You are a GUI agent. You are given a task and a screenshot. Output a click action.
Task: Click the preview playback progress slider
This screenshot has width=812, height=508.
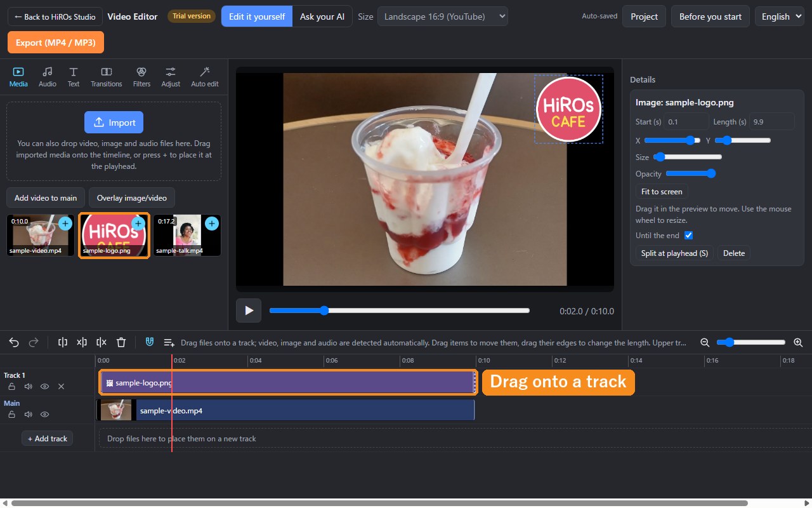coord(400,311)
